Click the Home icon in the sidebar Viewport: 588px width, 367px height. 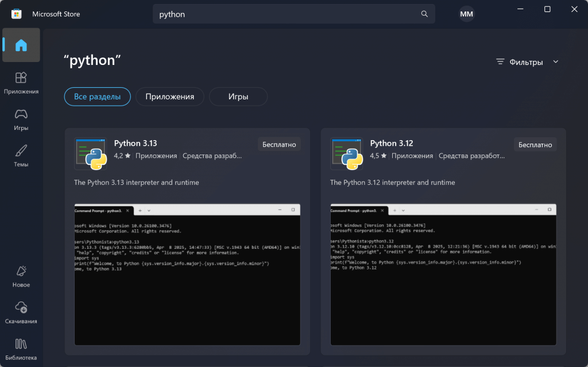point(21,45)
